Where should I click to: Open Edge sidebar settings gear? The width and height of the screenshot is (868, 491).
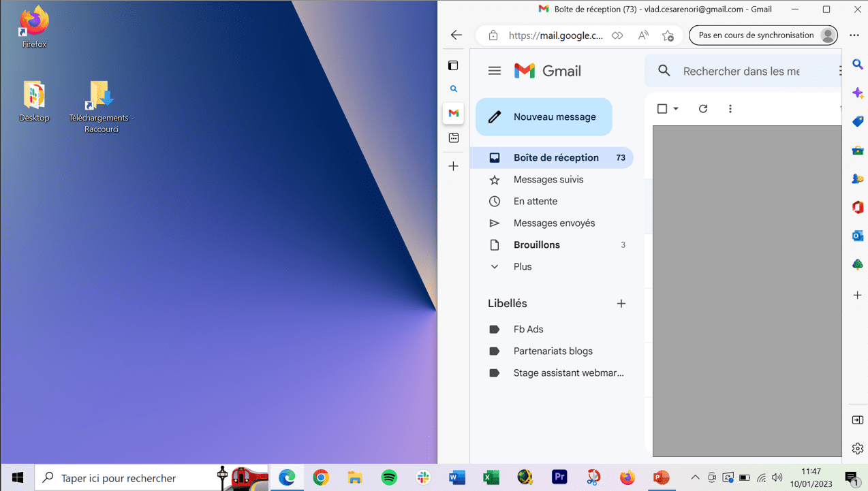coord(858,449)
